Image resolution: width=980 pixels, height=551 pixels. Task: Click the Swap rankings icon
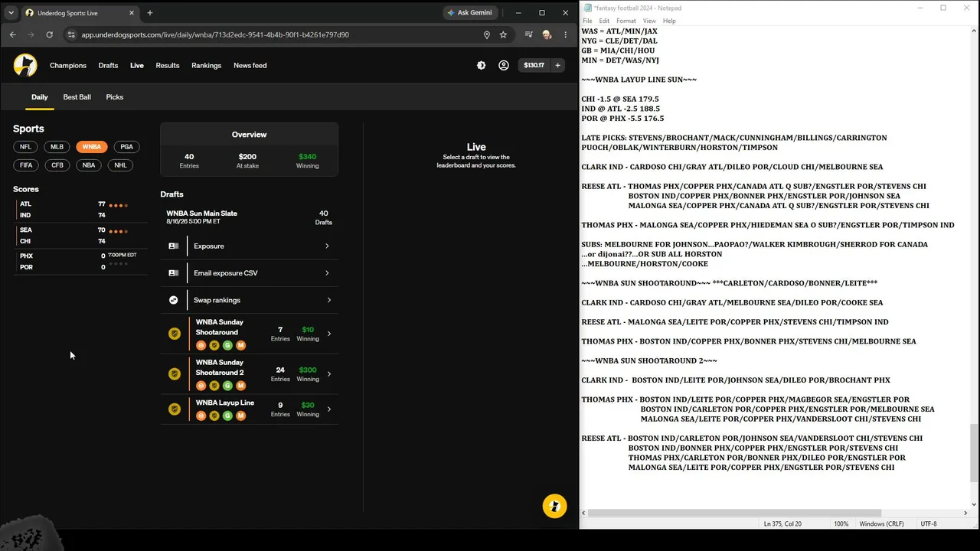(x=174, y=300)
